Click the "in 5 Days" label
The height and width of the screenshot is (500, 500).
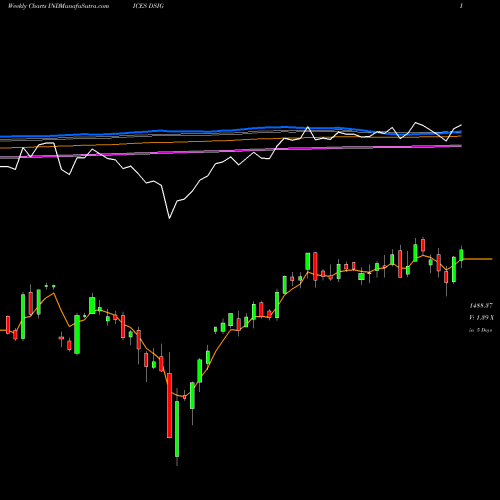480,330
